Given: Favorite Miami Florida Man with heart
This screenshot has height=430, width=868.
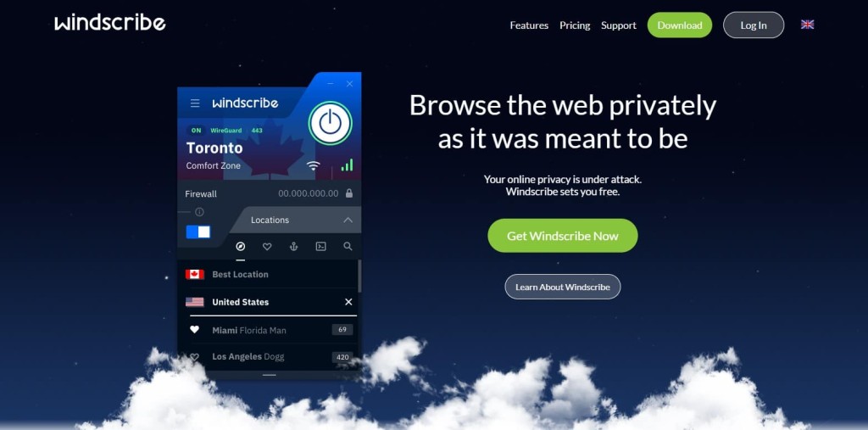Looking at the screenshot, I should 194,330.
